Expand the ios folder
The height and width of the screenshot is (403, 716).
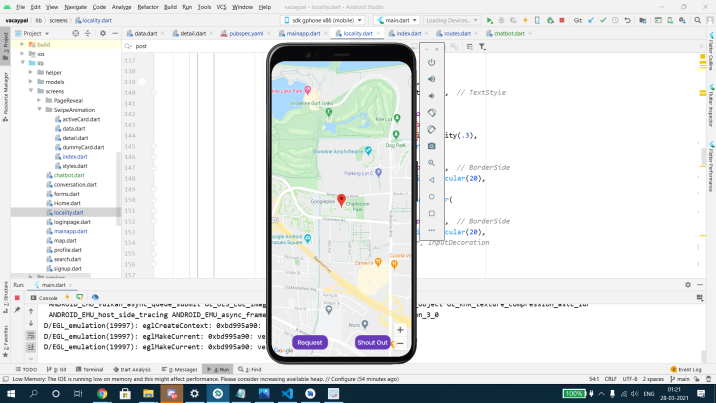(x=22, y=54)
